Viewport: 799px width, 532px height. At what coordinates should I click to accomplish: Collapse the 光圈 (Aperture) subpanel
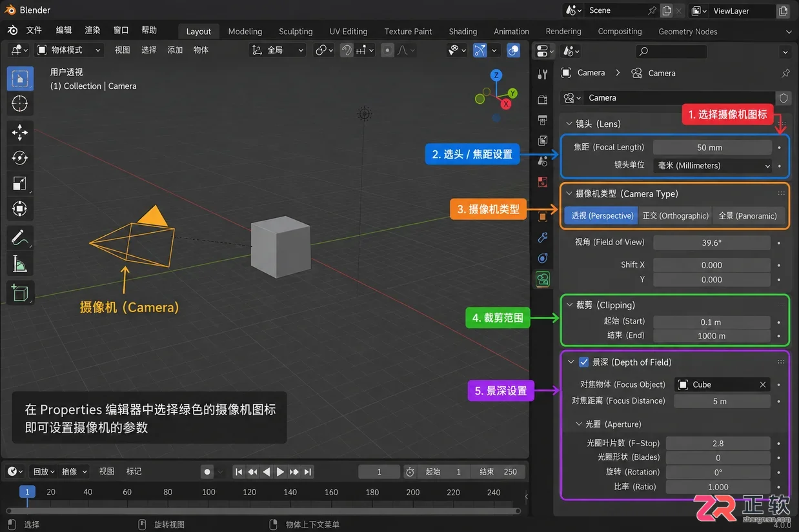pyautogui.click(x=579, y=424)
